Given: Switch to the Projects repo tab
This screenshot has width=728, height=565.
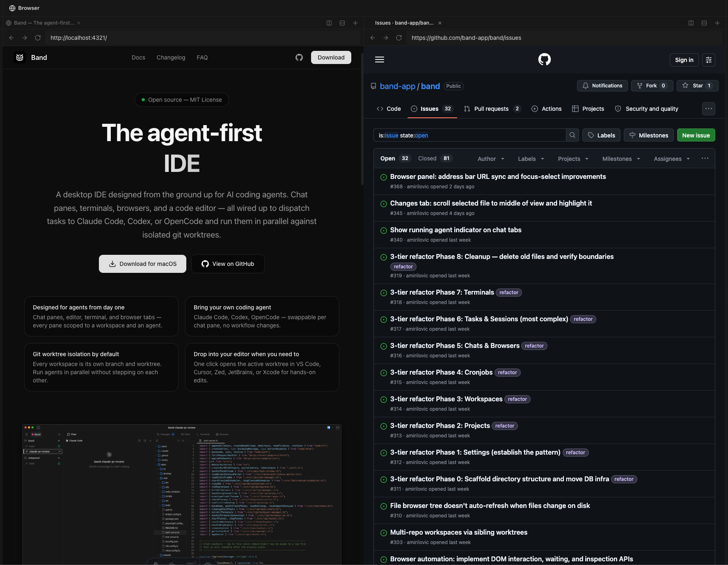Looking at the screenshot, I should [x=588, y=109].
